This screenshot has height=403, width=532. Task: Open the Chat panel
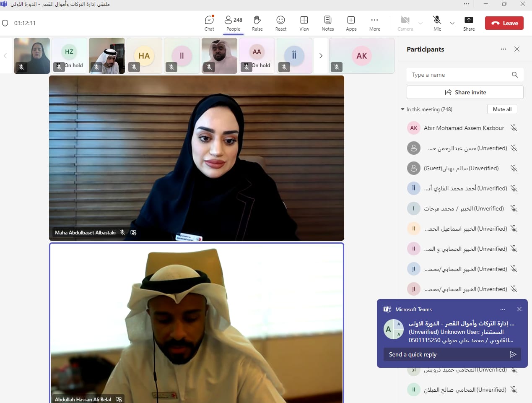[x=209, y=23]
